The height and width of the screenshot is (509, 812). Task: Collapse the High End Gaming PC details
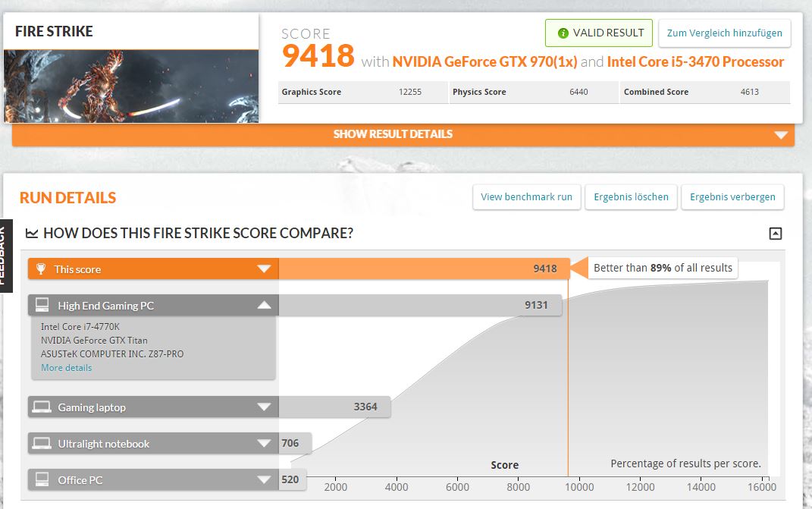264,305
